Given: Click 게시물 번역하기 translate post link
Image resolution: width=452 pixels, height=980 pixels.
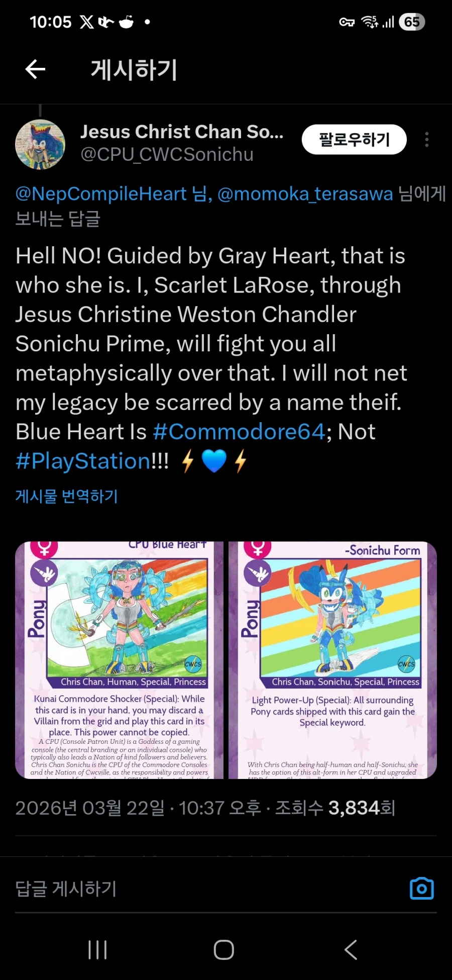Looking at the screenshot, I should [x=66, y=497].
